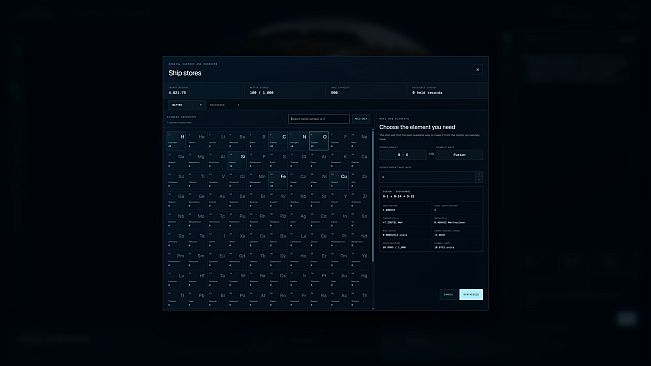
Task: Select the Hydrogen (H) element tile
Action: click(176, 141)
